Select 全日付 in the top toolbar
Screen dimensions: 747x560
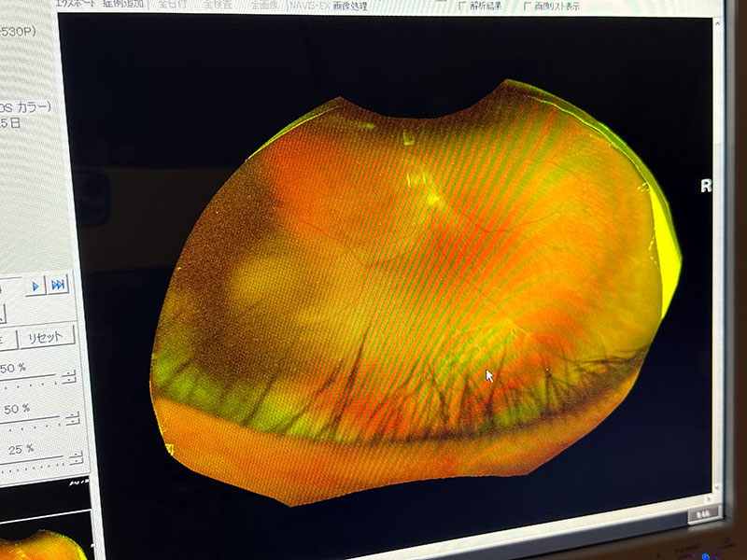point(172,5)
